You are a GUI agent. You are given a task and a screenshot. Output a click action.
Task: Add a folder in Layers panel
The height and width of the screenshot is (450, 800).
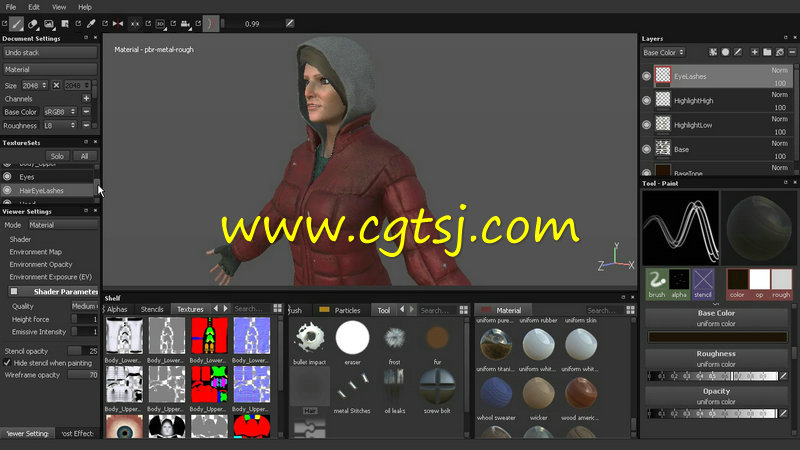pos(767,52)
